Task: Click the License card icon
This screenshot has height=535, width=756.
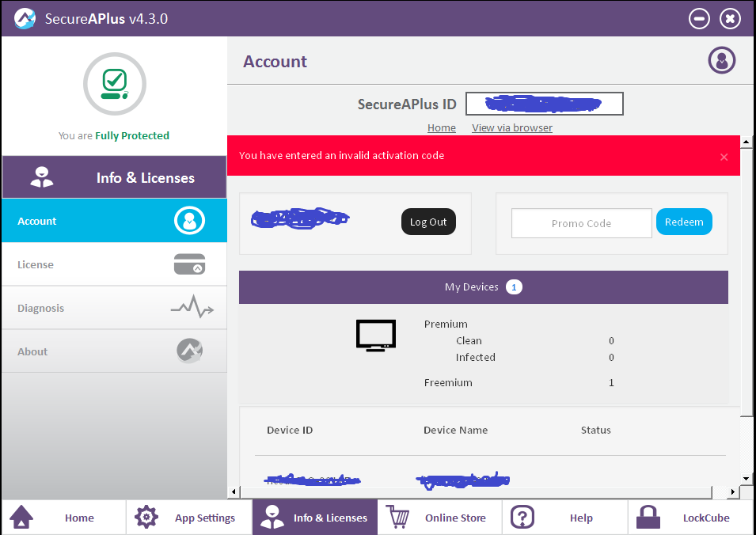Action: click(189, 264)
